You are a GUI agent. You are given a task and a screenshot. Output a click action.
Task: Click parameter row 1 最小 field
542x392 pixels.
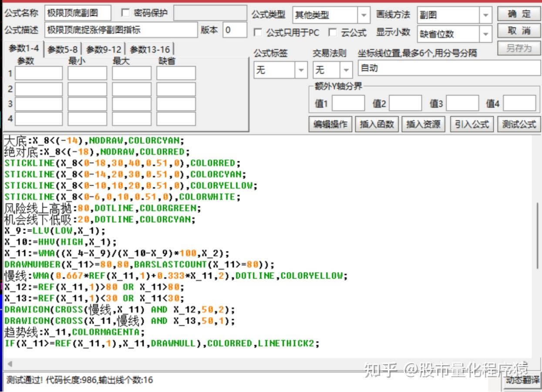tap(87, 73)
